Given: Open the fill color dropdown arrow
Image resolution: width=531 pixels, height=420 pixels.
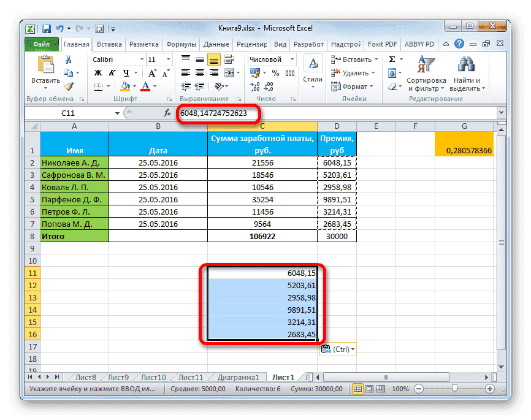Looking at the screenshot, I should point(134,86).
